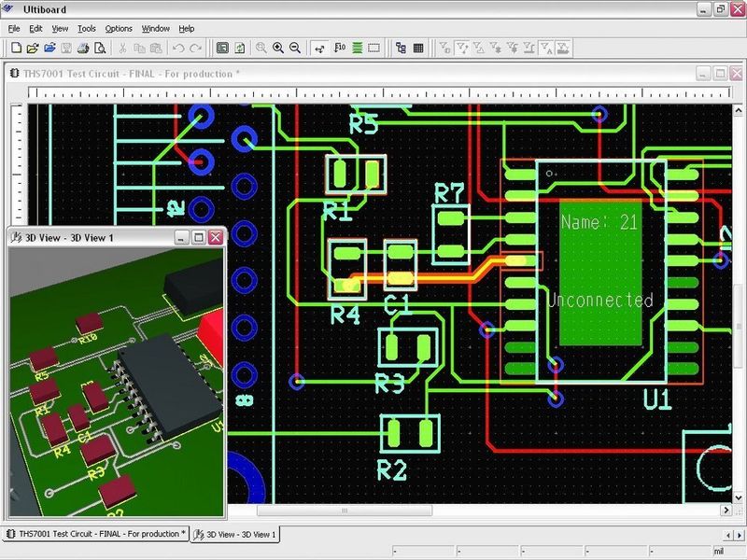Click the R5 component label

pyautogui.click(x=363, y=124)
